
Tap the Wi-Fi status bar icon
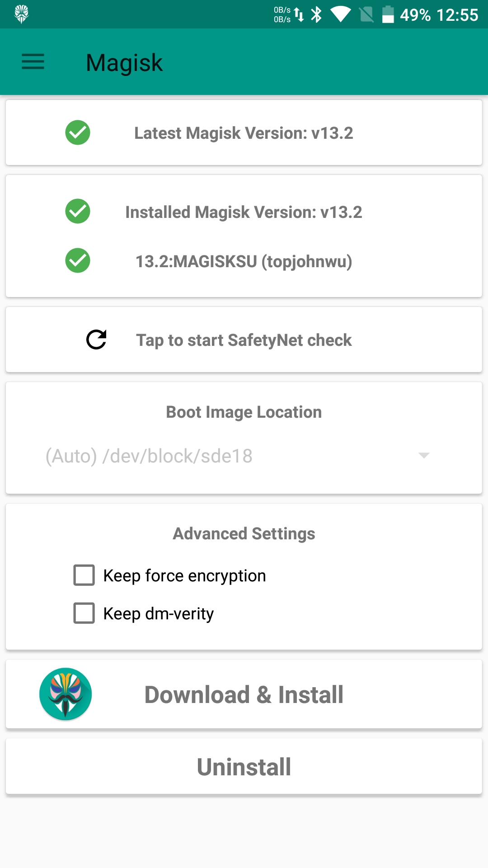tap(341, 14)
